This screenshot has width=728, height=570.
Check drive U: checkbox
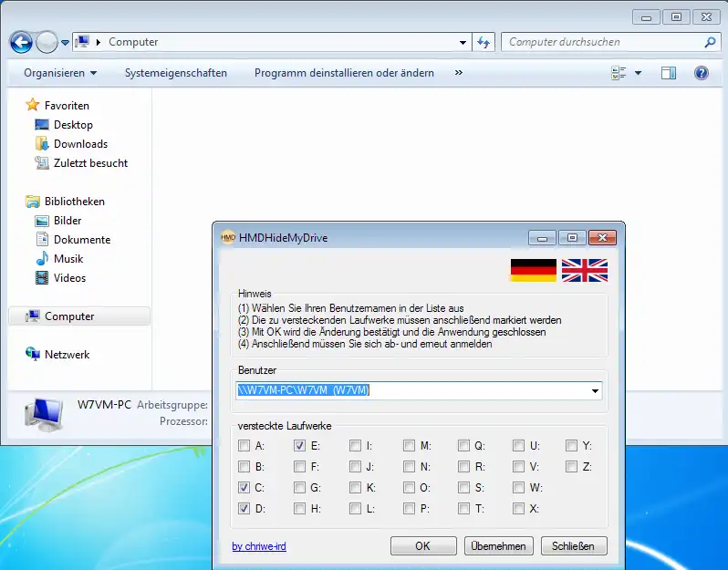(518, 446)
